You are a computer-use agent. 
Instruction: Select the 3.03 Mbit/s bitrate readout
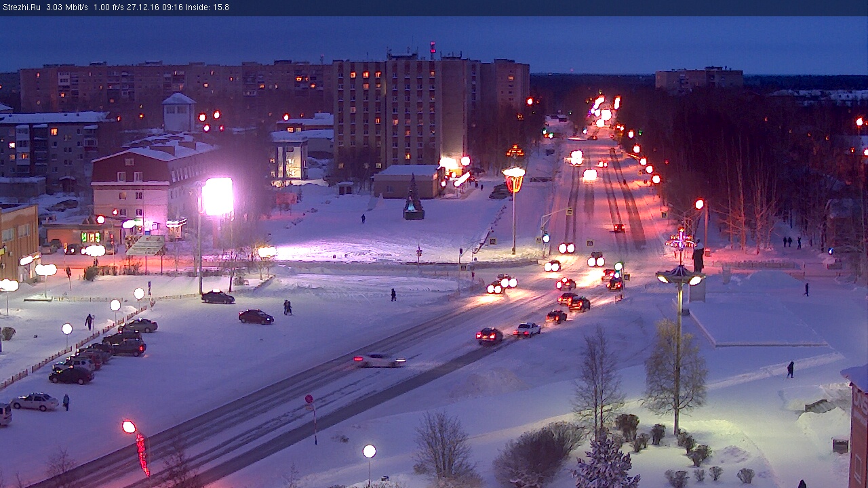pyautogui.click(x=67, y=7)
